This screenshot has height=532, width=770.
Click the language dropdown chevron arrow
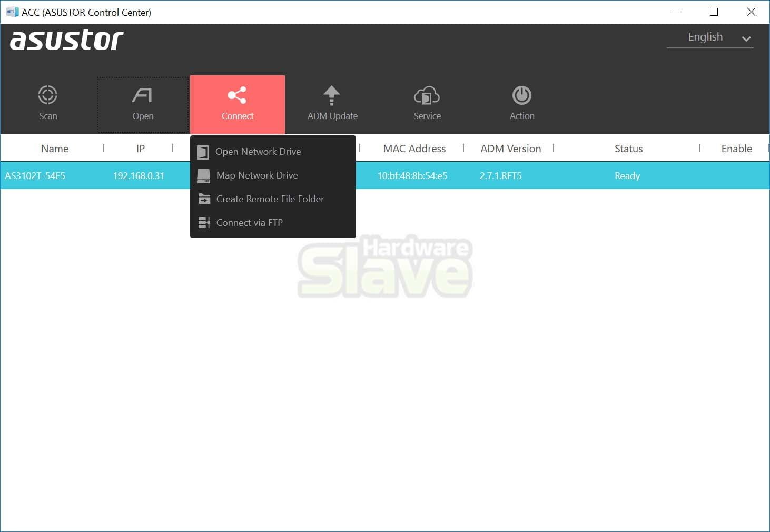pyautogui.click(x=746, y=38)
